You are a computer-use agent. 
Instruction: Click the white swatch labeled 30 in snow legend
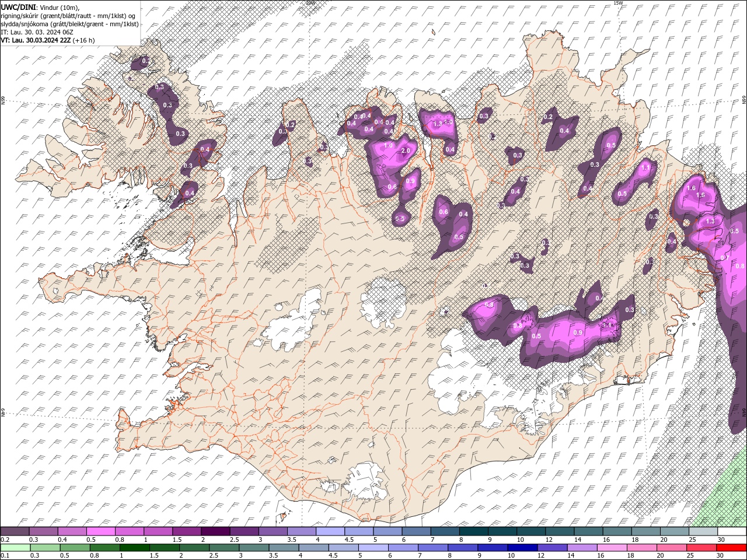coord(731,531)
